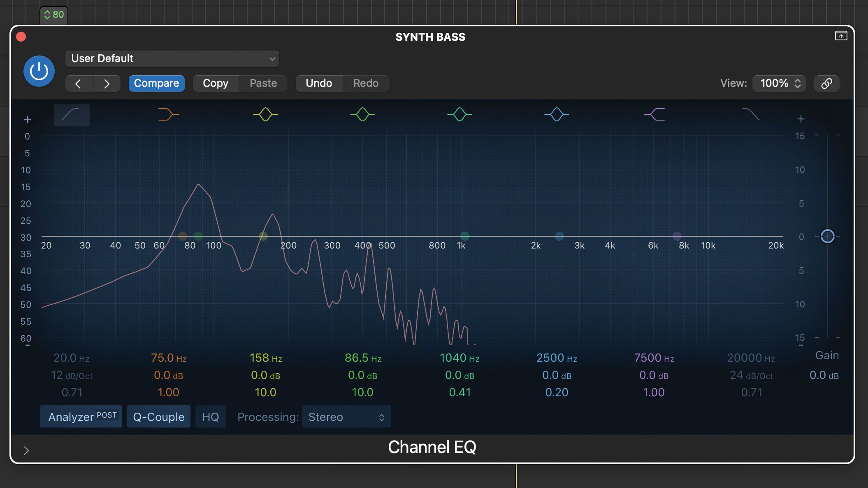The width and height of the screenshot is (868, 488).
Task: Toggle the Channel EQ power button
Action: (38, 71)
